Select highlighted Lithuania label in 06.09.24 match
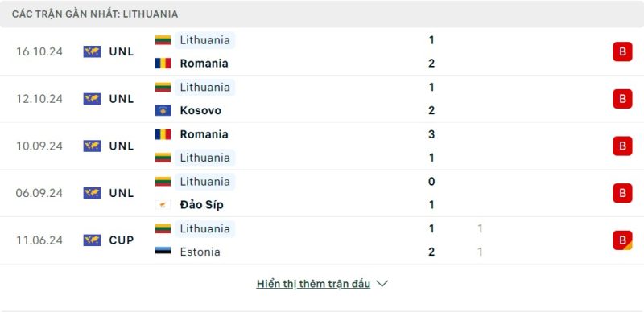Viewport: 644px width, 312px height. 205,182
